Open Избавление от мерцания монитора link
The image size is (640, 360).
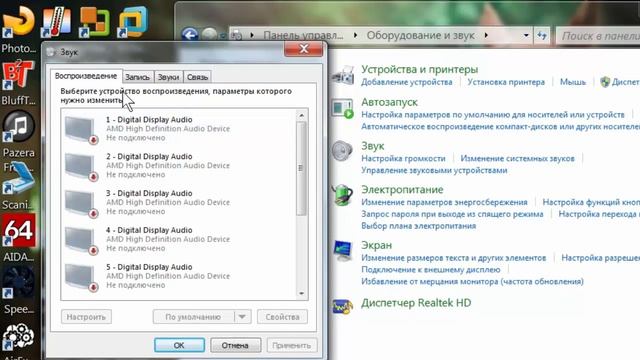472,281
